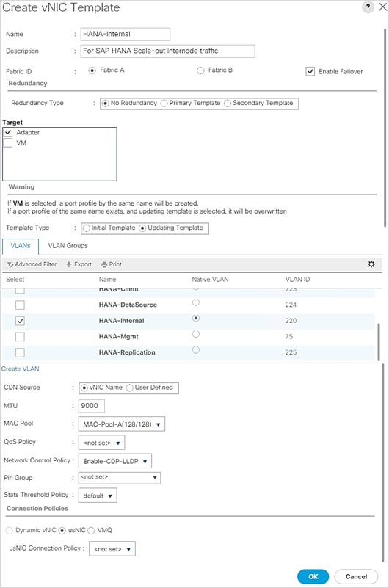This screenshot has height=588, width=389.
Task: Click the Export toolbar item
Action: tap(79, 264)
